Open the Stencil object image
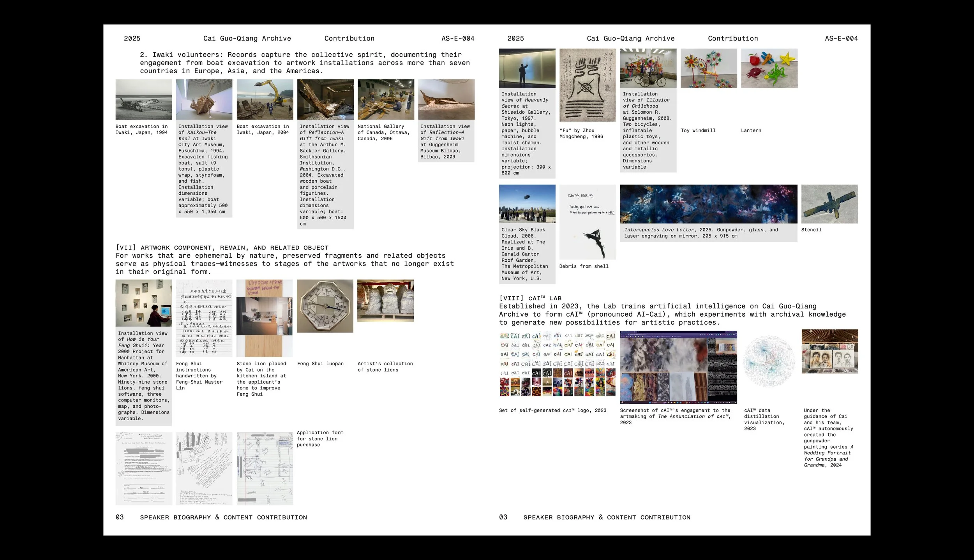This screenshot has width=974, height=560. coord(829,204)
